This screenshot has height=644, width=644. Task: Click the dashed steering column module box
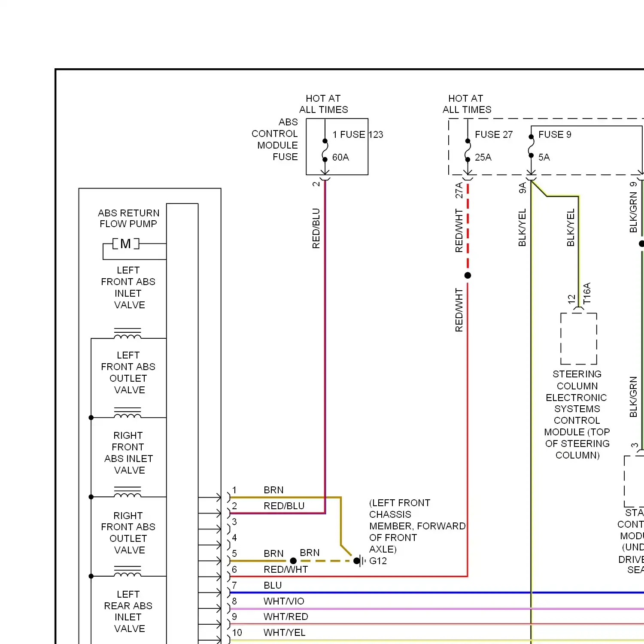pos(579,339)
